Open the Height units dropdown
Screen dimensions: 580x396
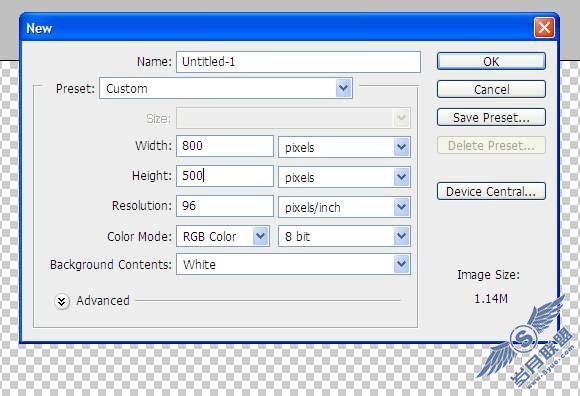click(x=344, y=177)
